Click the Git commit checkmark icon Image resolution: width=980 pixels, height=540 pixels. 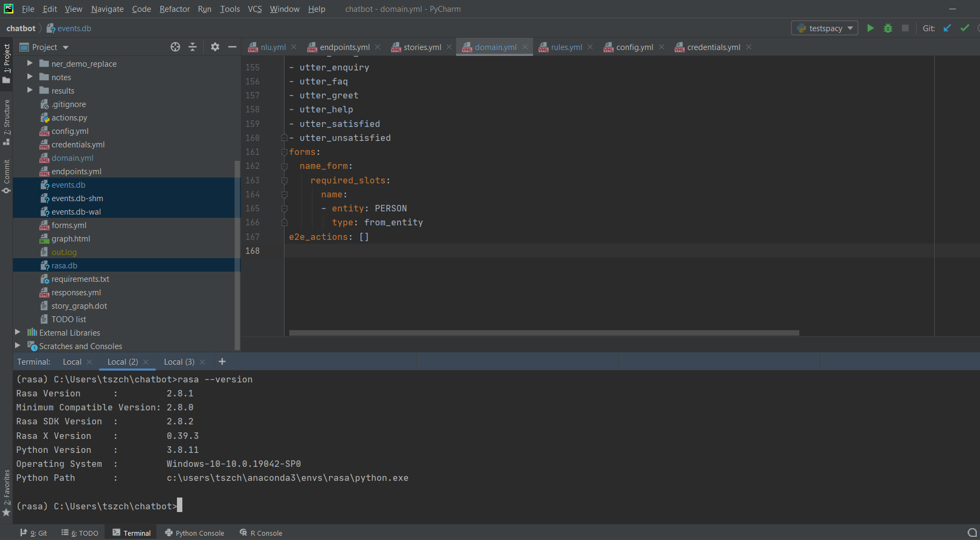point(964,28)
